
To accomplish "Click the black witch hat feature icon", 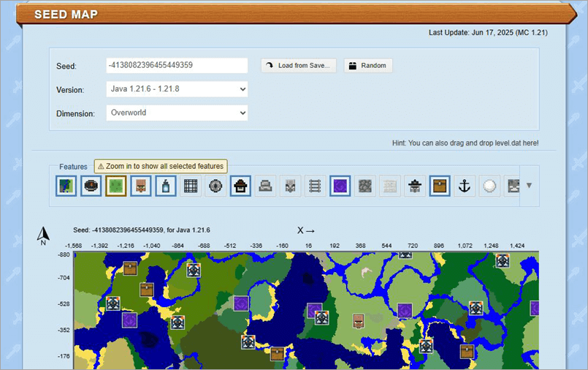I will [x=240, y=186].
